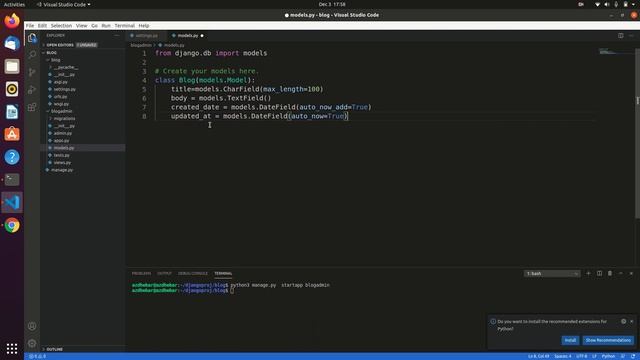The height and width of the screenshot is (360, 640).
Task: Kill terminal with trash icon
Action: tap(610, 273)
